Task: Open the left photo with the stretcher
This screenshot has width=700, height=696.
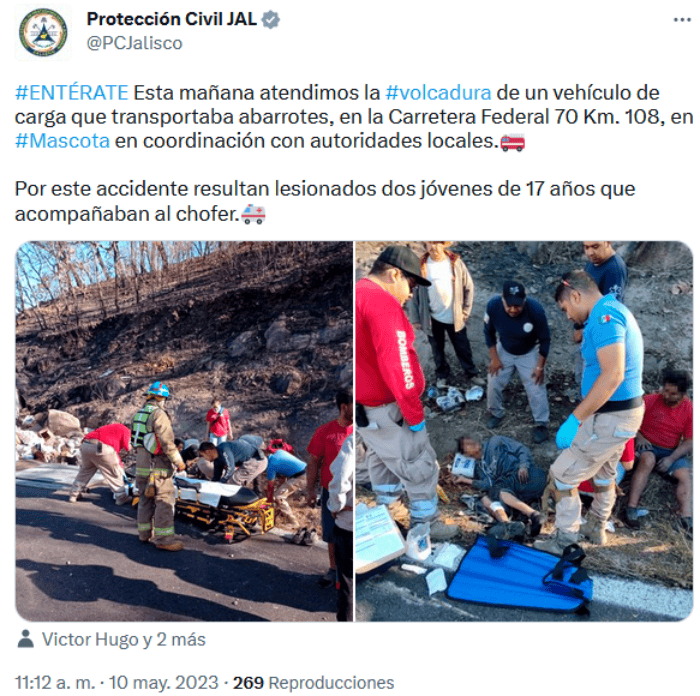Action: click(x=184, y=431)
